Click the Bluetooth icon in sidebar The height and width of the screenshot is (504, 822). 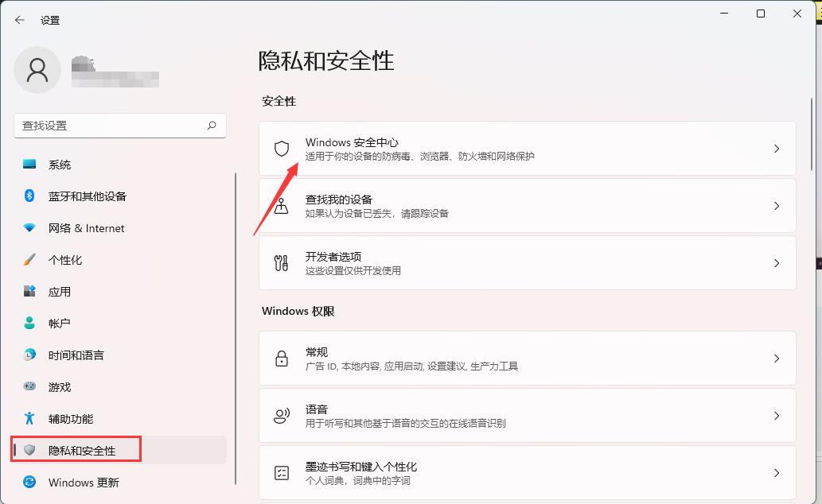29,196
